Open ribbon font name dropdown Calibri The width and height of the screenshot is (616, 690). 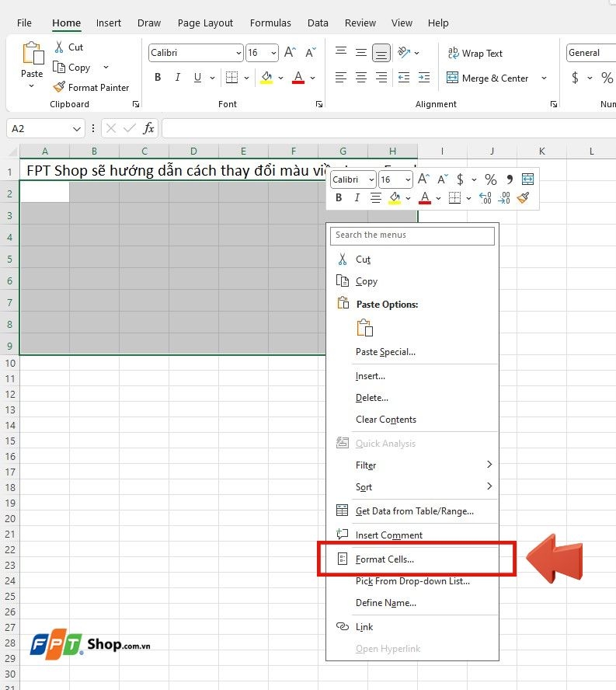(238, 54)
